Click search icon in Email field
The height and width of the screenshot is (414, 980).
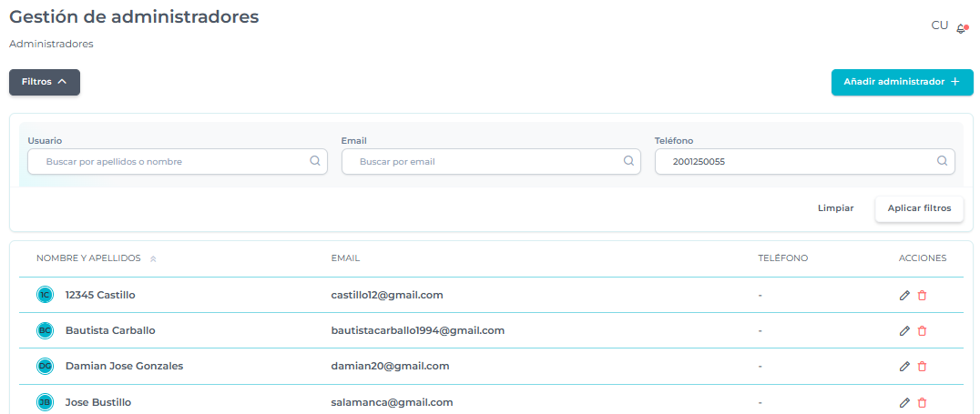pos(628,161)
